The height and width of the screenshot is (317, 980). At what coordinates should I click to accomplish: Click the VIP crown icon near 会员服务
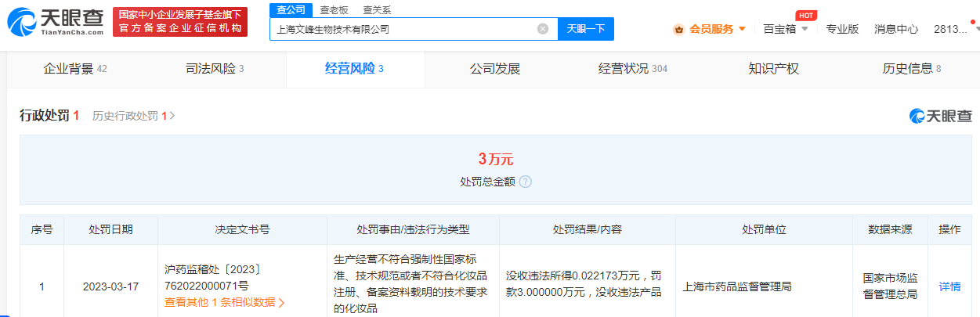click(x=678, y=29)
